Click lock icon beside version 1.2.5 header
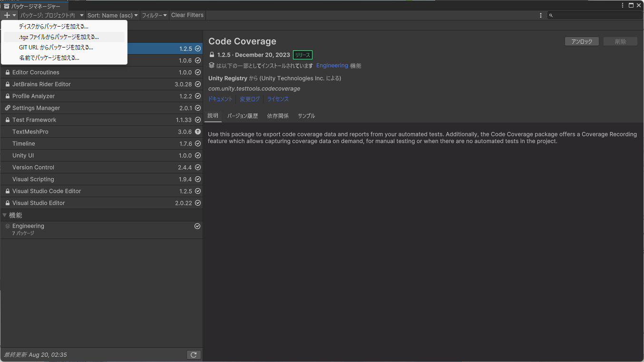Viewport: 644px width, 362px height. [212, 55]
